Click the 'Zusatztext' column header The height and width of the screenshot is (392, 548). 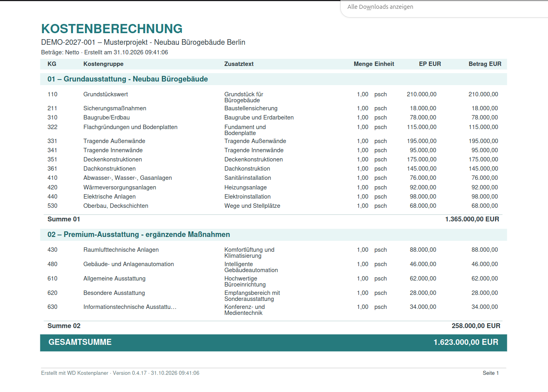click(239, 64)
